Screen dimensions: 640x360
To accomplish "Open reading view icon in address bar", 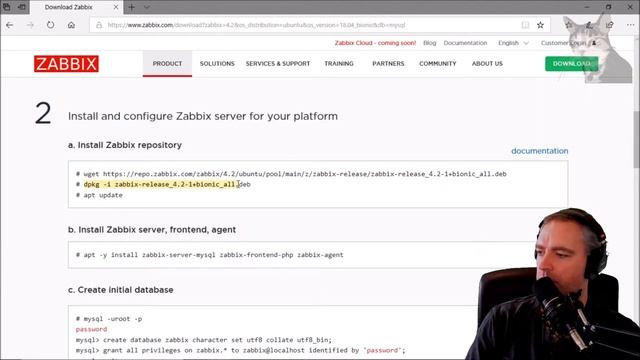I will pyautogui.click(x=525, y=25).
